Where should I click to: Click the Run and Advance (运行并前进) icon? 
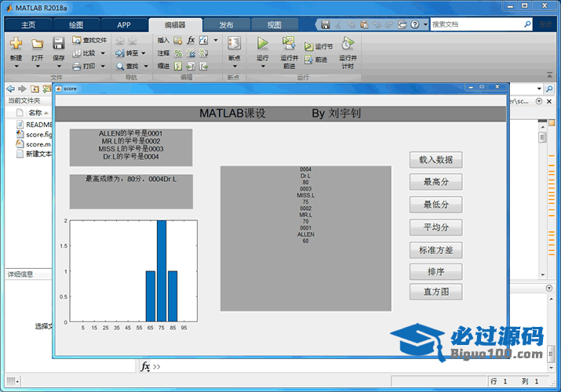289,43
